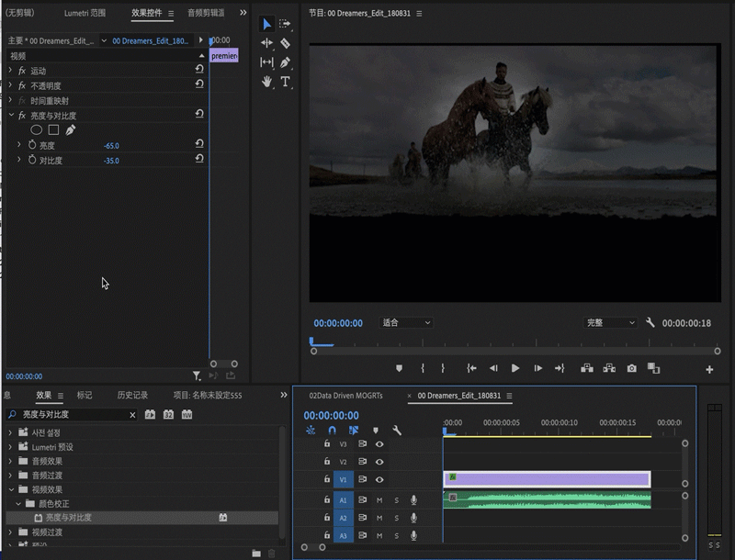
Task: Open the 适合 zoom level dropdown
Action: [x=405, y=323]
